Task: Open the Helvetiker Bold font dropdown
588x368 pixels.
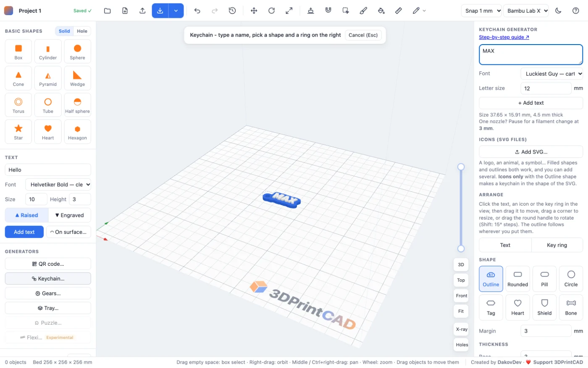Action: click(58, 185)
